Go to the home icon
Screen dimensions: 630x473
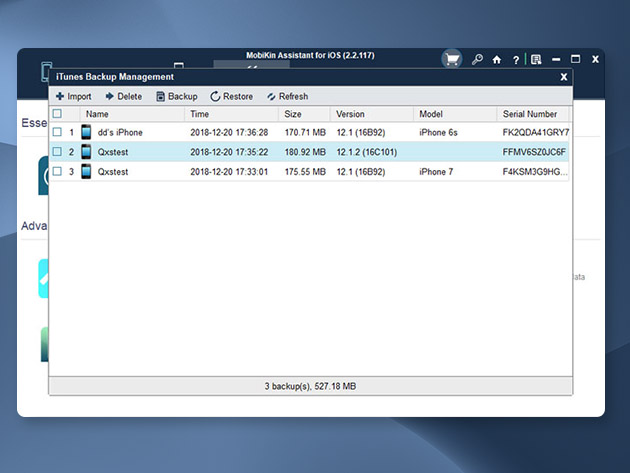pyautogui.click(x=497, y=60)
